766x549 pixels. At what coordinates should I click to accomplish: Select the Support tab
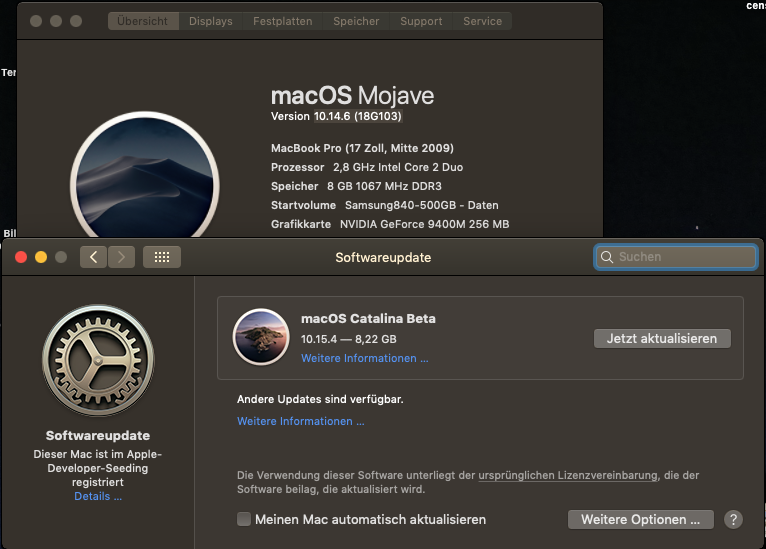click(421, 21)
